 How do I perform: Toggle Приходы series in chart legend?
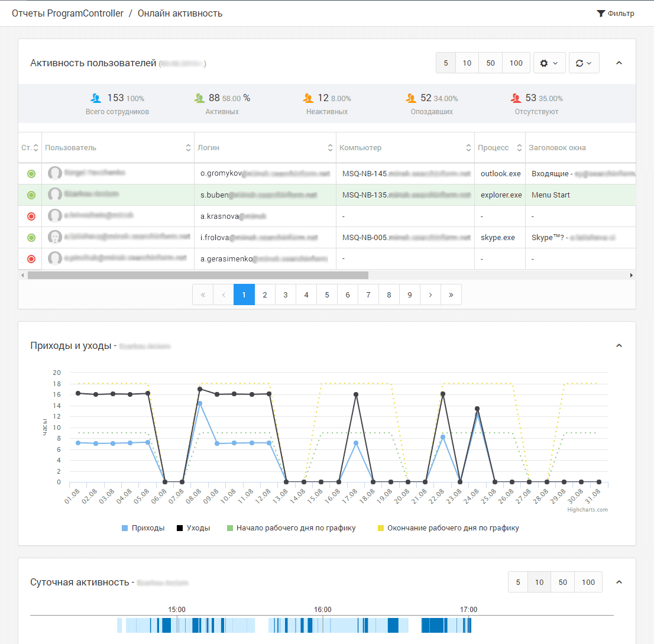tap(143, 528)
